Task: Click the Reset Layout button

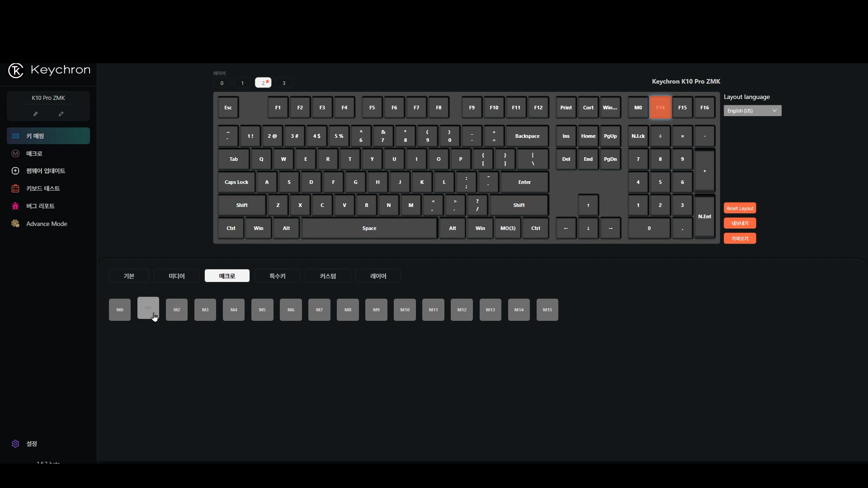Action: (x=740, y=208)
